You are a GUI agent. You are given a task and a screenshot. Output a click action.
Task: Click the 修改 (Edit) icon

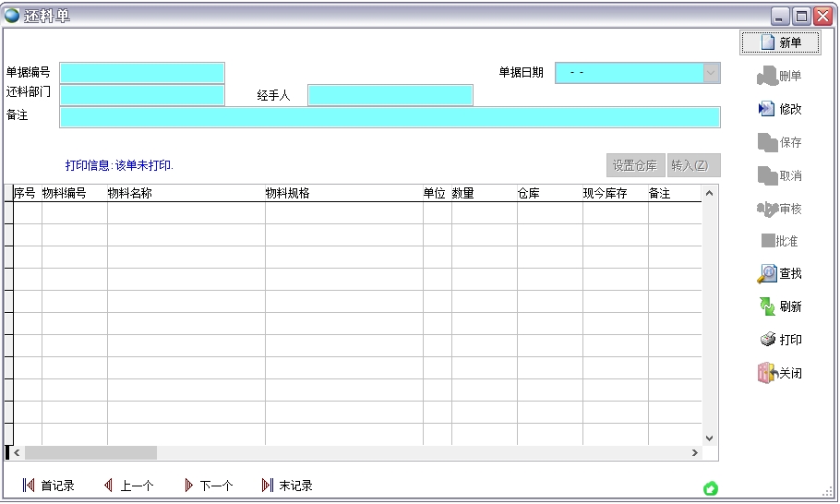point(766,109)
